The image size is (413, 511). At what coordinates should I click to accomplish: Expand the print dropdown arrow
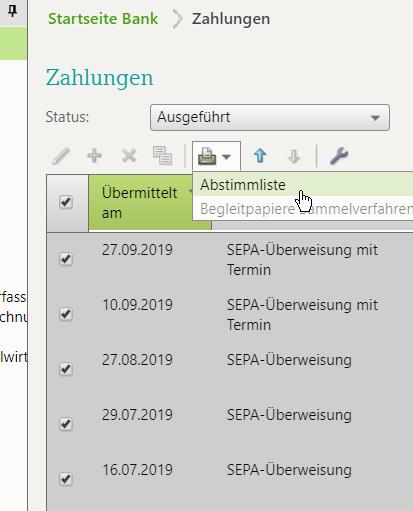[227, 157]
